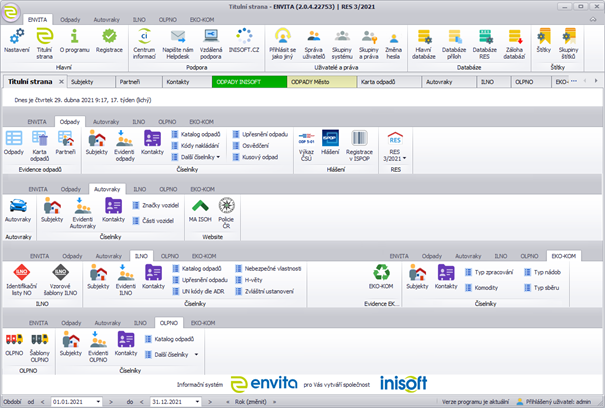Open Kódy nakládání list
605x408 pixels.
[x=195, y=146]
